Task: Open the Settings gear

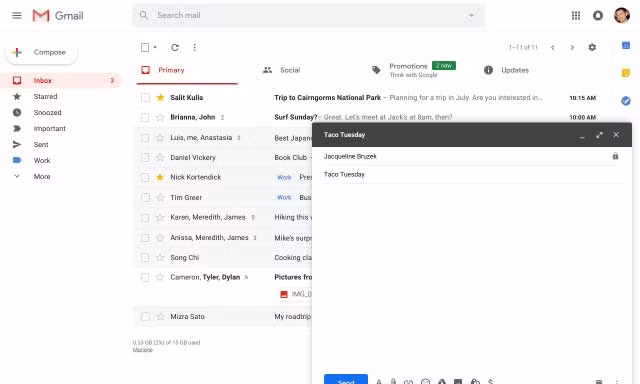Action: 592,47
